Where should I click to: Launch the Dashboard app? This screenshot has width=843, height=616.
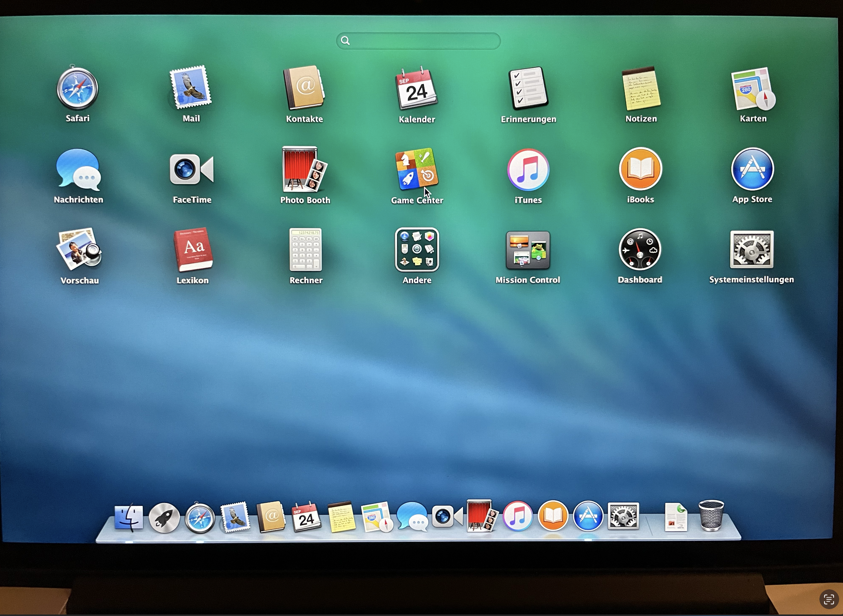pos(640,249)
